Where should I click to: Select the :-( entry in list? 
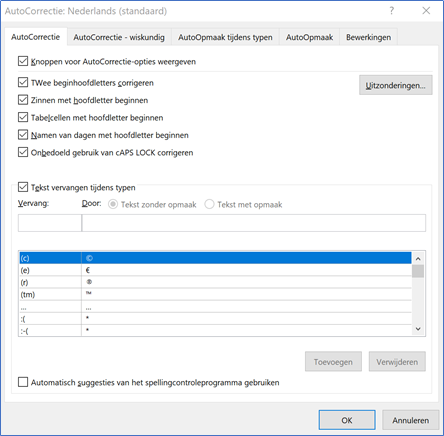pyautogui.click(x=215, y=331)
